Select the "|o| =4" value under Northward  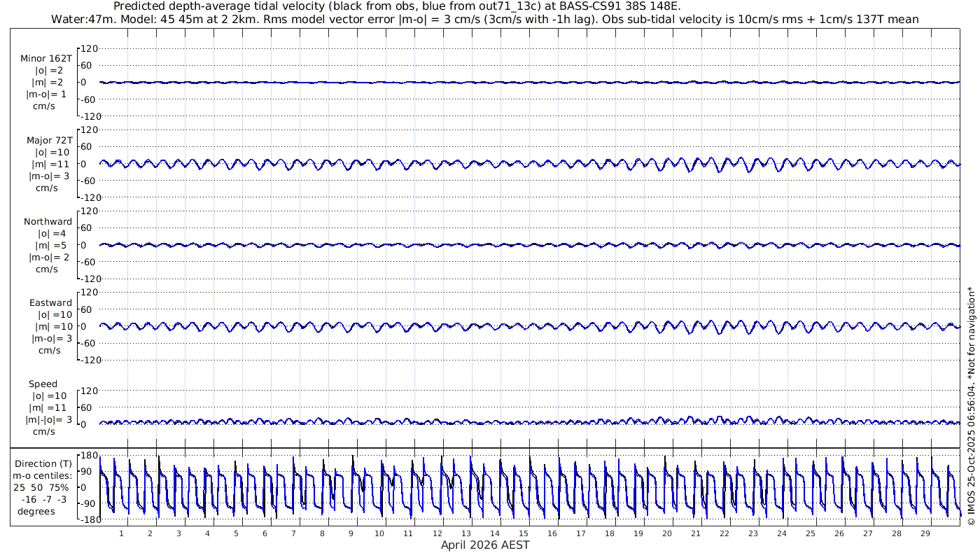point(52,233)
